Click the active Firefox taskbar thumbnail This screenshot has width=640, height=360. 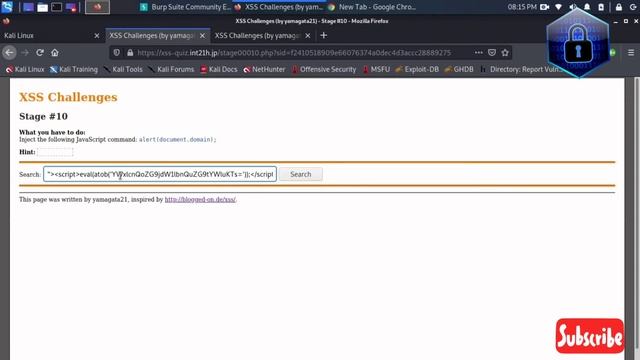[97, 7]
